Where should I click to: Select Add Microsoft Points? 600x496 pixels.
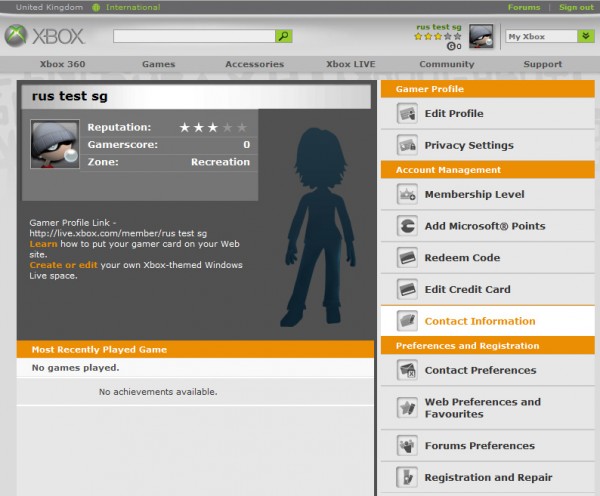[488, 226]
